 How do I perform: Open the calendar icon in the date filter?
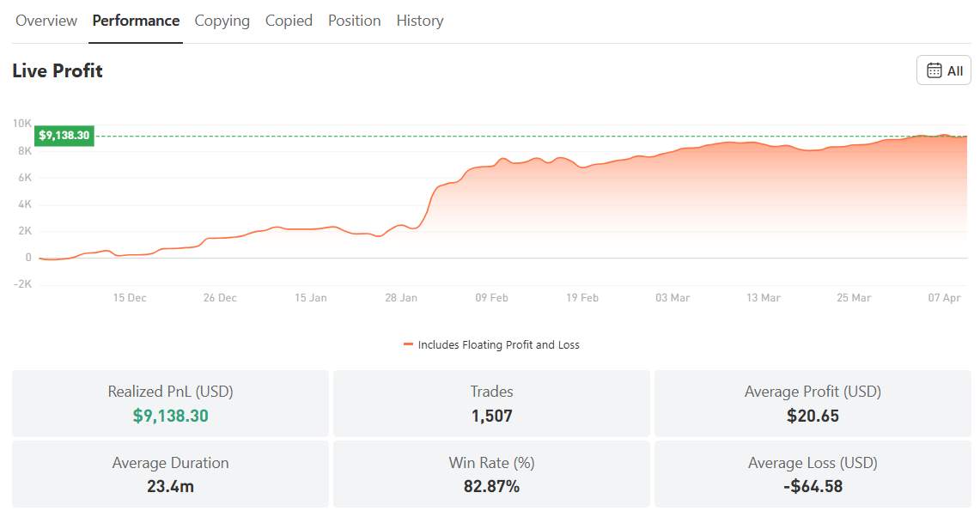[x=934, y=70]
